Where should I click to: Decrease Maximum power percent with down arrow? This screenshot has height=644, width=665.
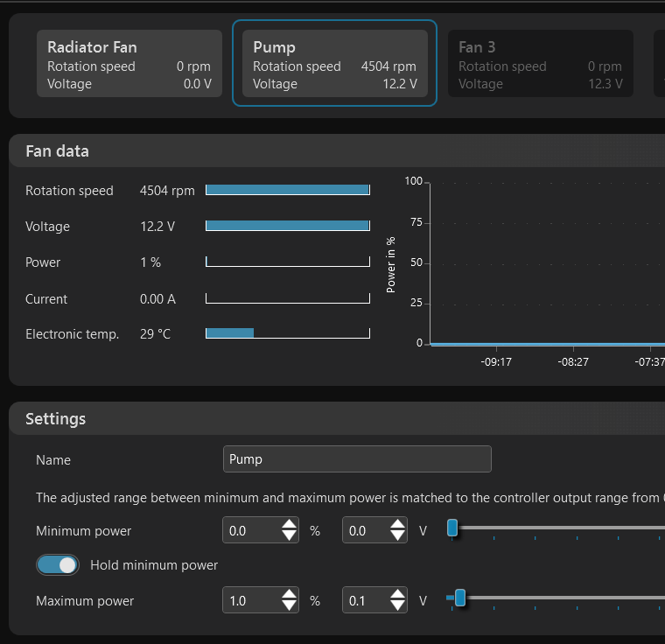point(289,606)
